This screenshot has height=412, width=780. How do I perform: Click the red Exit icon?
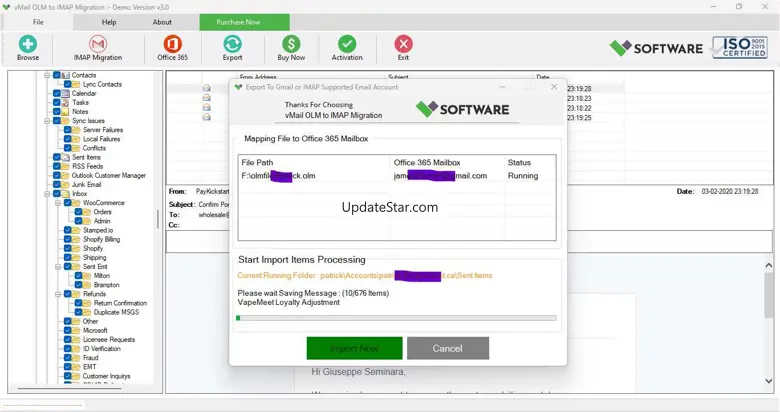(403, 44)
